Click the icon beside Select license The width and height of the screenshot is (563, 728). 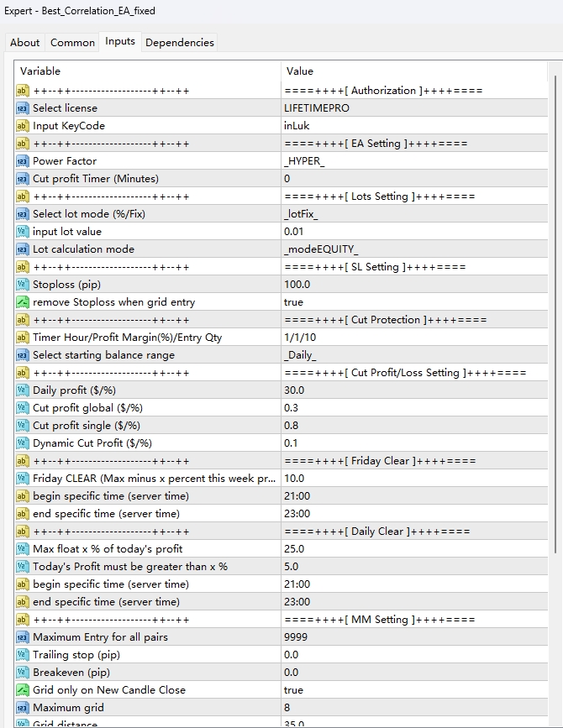coord(23,108)
